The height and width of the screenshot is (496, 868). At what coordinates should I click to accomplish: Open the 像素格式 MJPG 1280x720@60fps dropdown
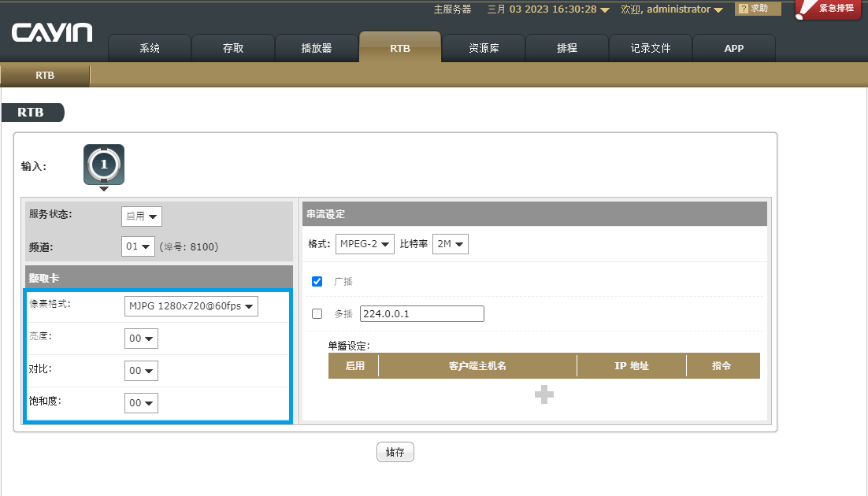point(191,306)
